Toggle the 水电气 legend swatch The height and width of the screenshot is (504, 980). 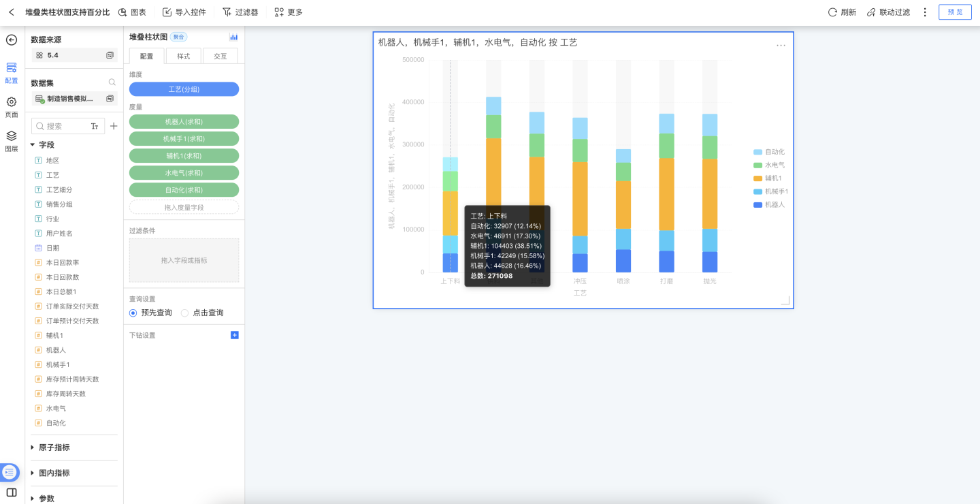[758, 165]
